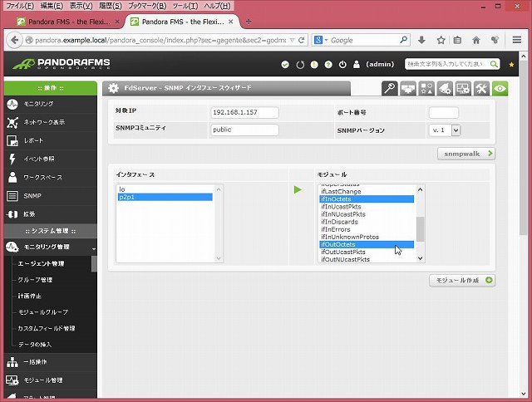
Task: Click the green arrow between the Interface and Module lists
Action: (298, 190)
